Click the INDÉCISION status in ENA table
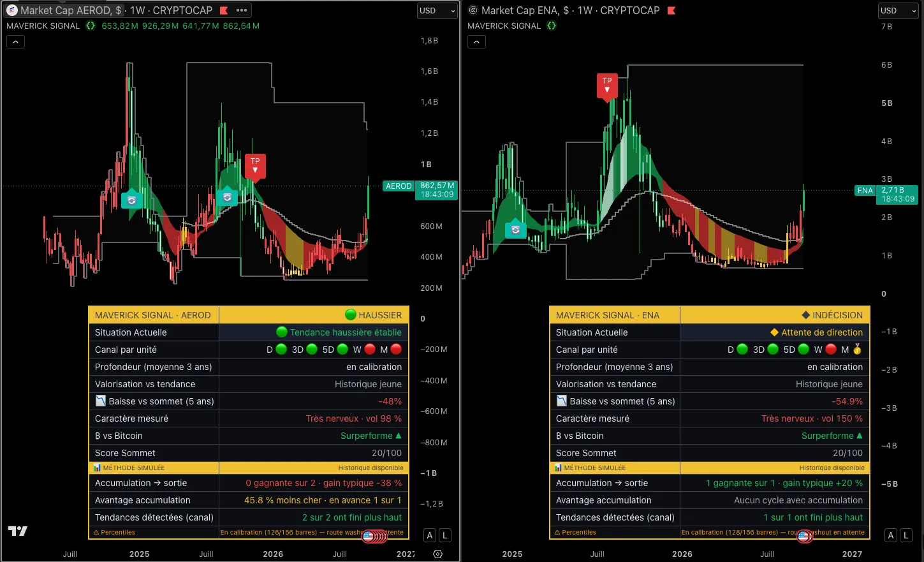 point(832,315)
